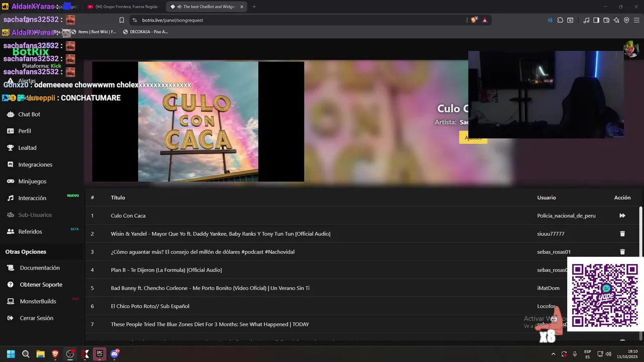Click the Obtener Soporte question mark icon
Viewport: 644px width, 362px height.
(x=10, y=285)
